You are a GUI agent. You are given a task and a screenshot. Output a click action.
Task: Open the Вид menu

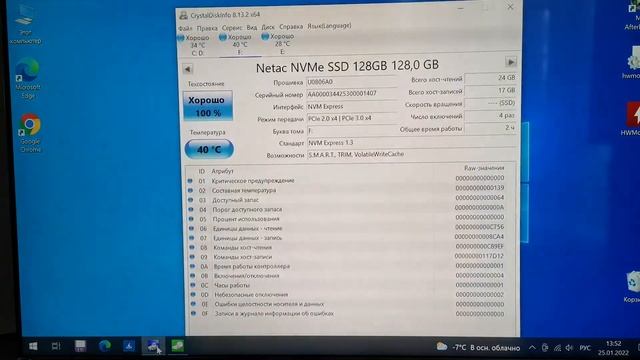pyautogui.click(x=252, y=27)
